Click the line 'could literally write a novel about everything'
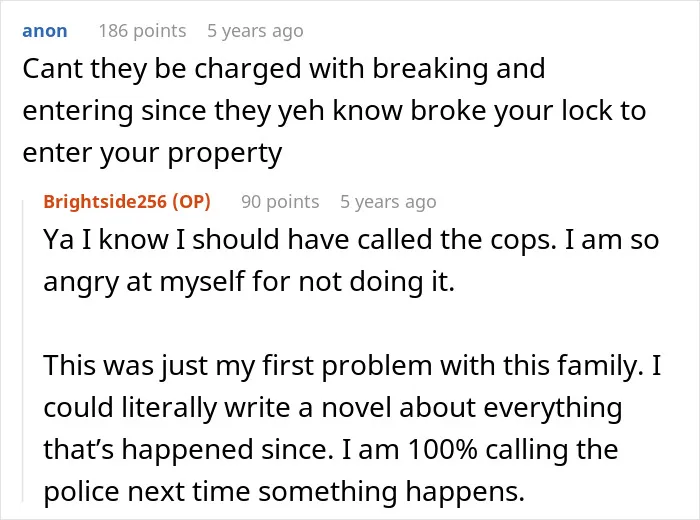 tap(333, 408)
